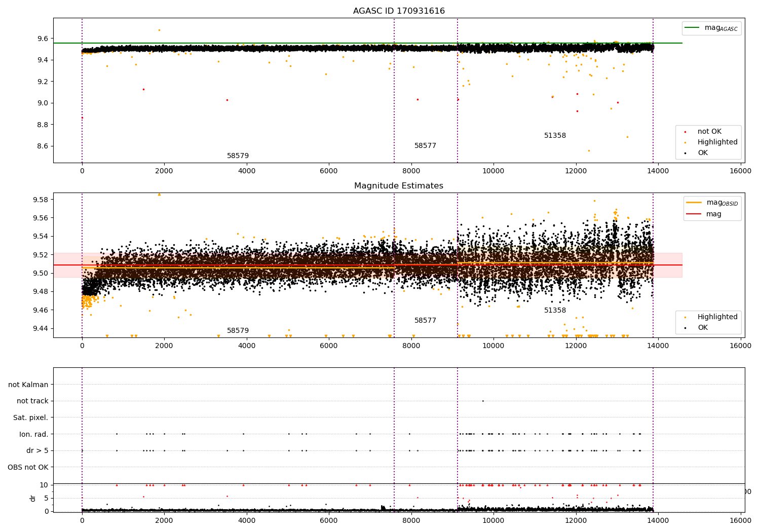Click the 58577 annotation in the top plot
Screen dimensions: 760x532
(x=426, y=145)
